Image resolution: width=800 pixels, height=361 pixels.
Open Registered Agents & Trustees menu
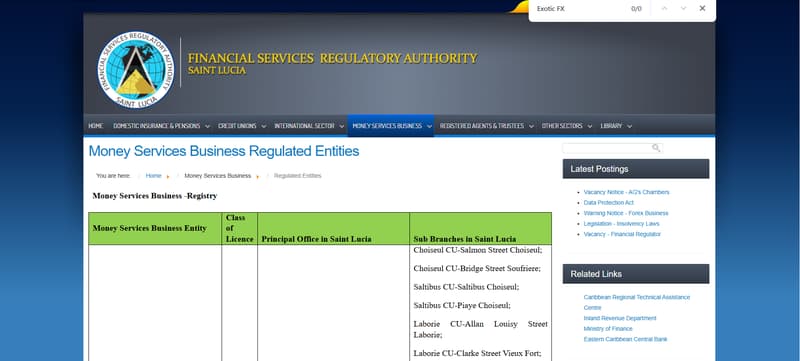click(487, 126)
